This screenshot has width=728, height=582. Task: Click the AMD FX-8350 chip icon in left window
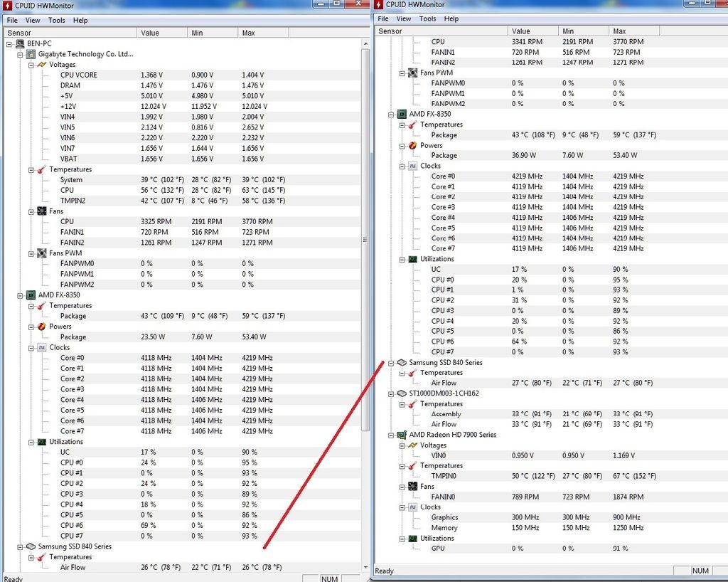pyautogui.click(x=31, y=295)
